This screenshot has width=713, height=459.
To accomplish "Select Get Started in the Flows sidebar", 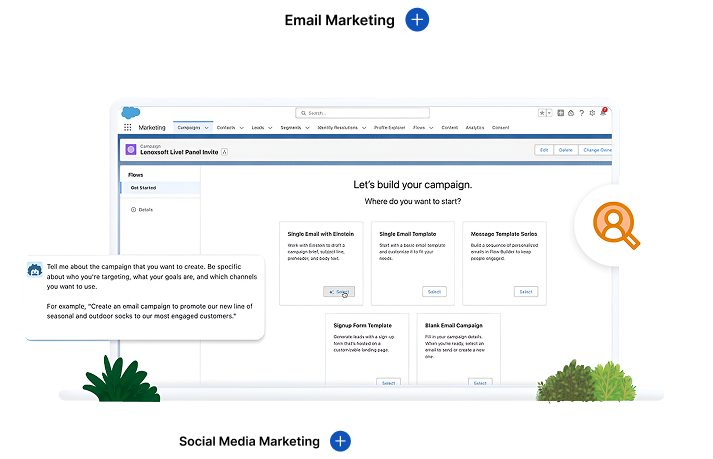I will 160,187.
